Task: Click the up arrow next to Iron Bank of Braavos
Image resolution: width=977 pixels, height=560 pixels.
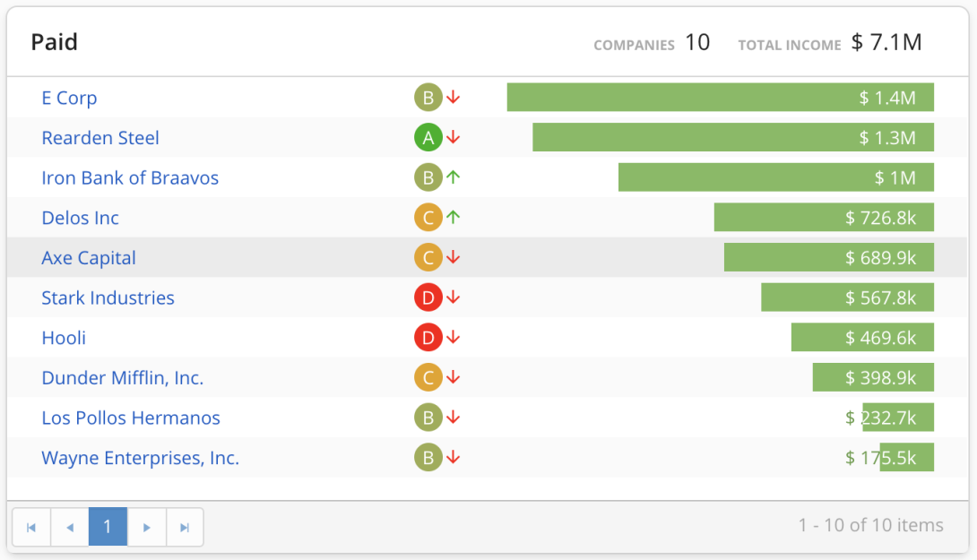Action: [454, 177]
